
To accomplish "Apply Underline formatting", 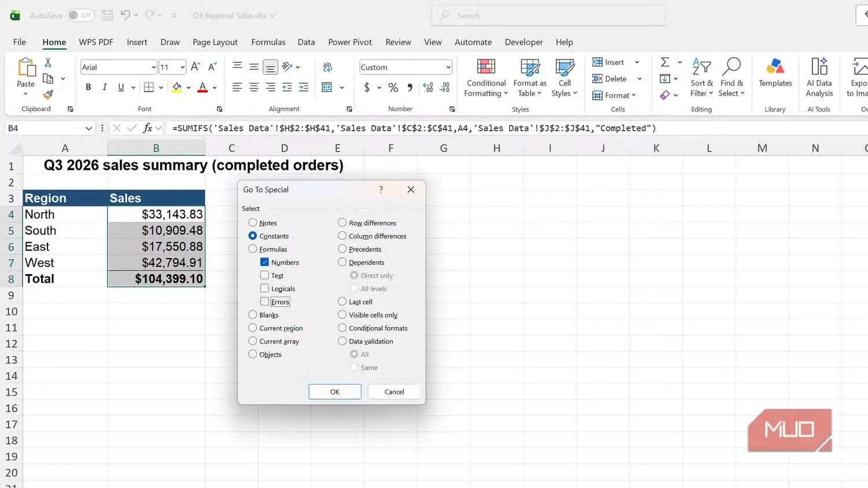I will (121, 87).
